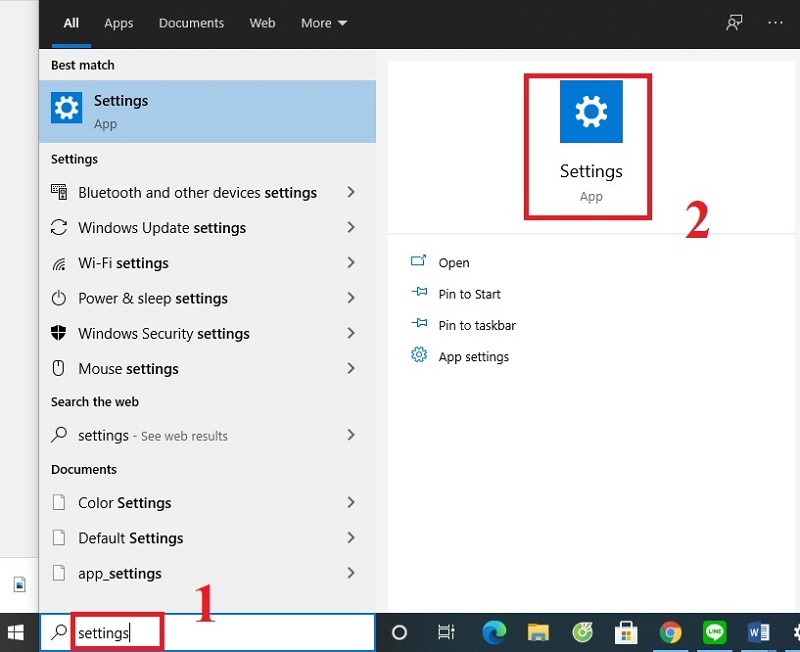Screen dimensions: 800x652
Task: Launch Microsoft Edge from the taskbar
Action: (x=493, y=632)
